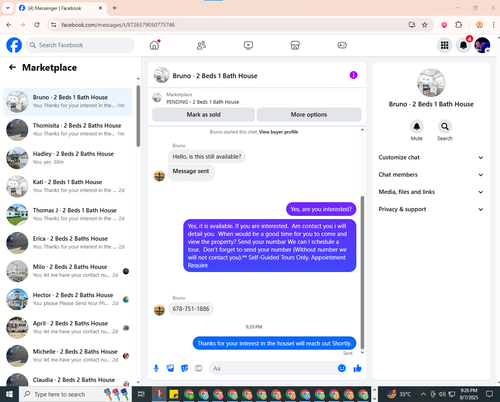The width and height of the screenshot is (500, 402).
Task: Open a new browser tab
Action: [x=114, y=8]
